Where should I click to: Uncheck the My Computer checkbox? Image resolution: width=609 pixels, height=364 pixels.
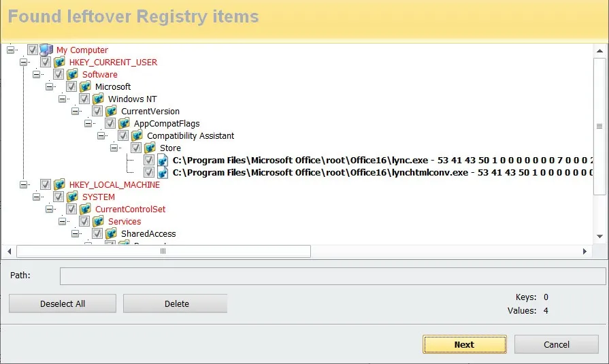click(32, 50)
